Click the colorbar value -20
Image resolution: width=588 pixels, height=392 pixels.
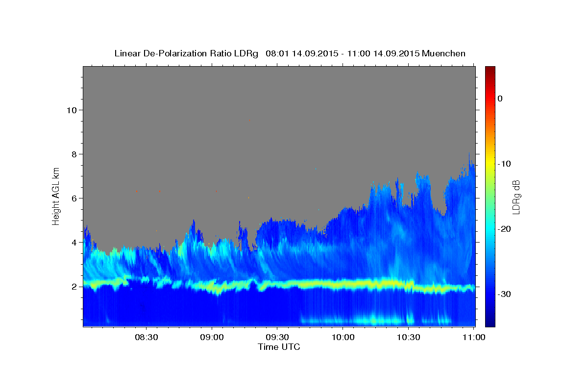(504, 229)
